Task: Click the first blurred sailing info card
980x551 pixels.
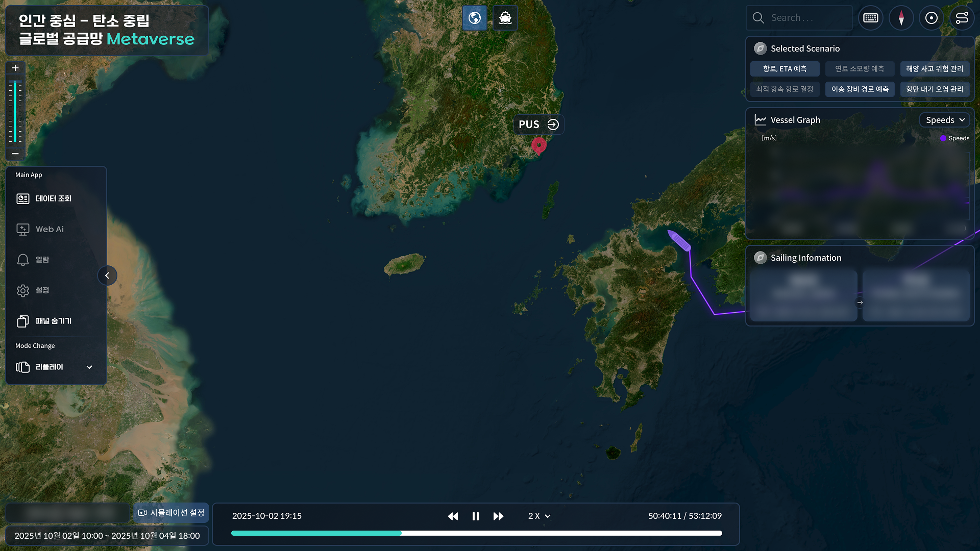Action: [x=804, y=296]
